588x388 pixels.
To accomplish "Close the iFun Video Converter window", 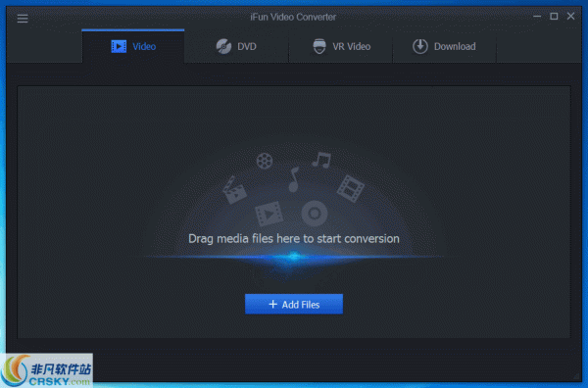I will (570, 16).
